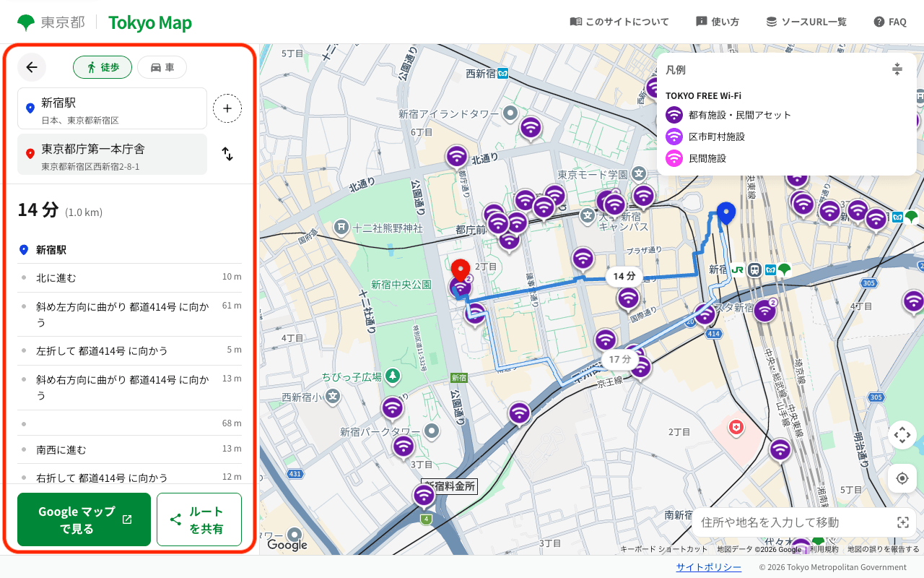Viewport: 924px width, 578px height.
Task: Open the 使い方 guide
Action: click(x=718, y=22)
